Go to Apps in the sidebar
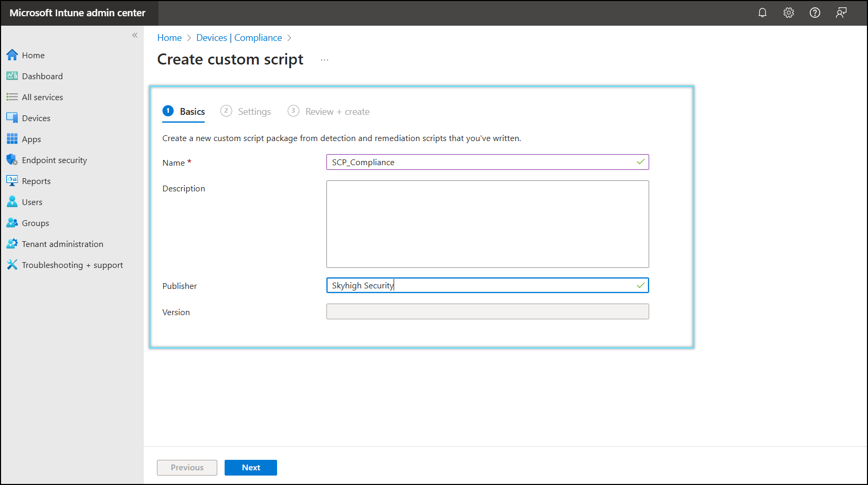868x485 pixels. [x=31, y=139]
